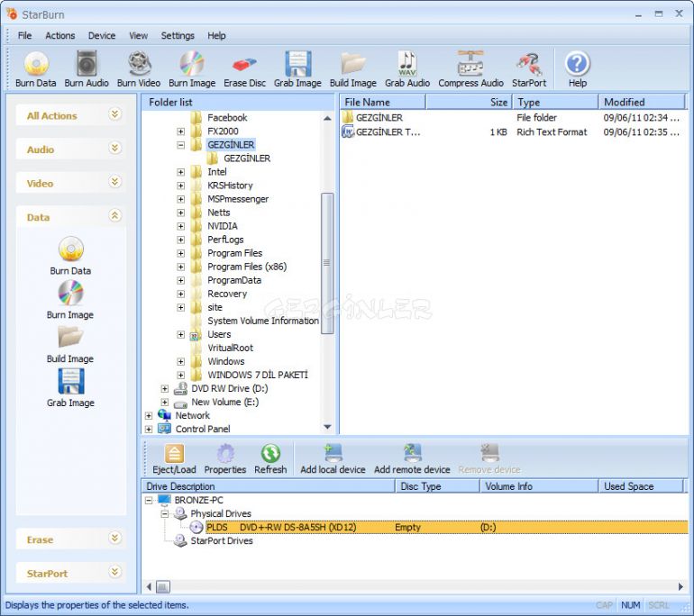Click the Drive Description column header
The width and height of the screenshot is (694, 616).
pyautogui.click(x=268, y=486)
